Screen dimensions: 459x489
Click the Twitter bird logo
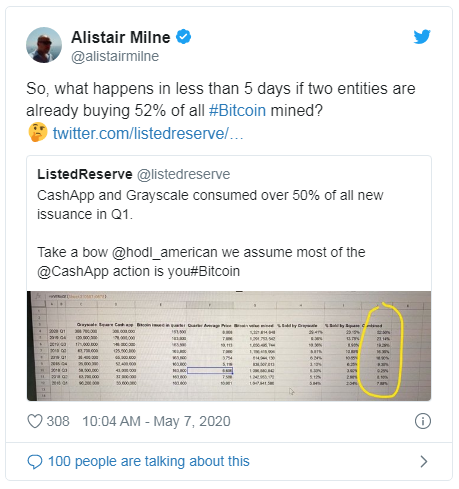tap(422, 36)
